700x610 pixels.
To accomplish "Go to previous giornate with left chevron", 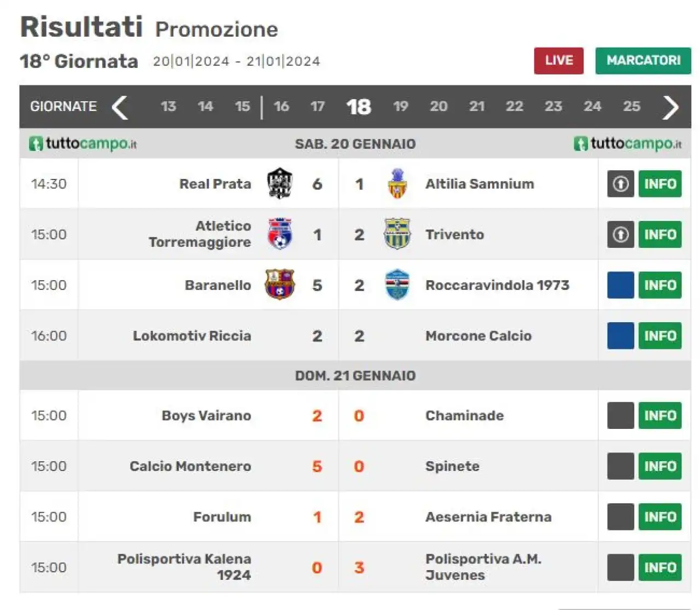I will (120, 107).
